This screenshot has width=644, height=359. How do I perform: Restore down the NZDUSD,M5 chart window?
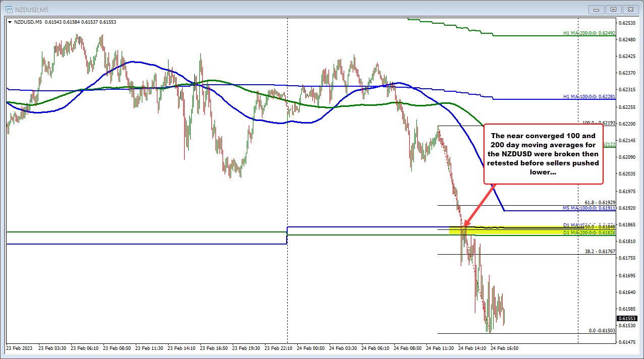613,9
